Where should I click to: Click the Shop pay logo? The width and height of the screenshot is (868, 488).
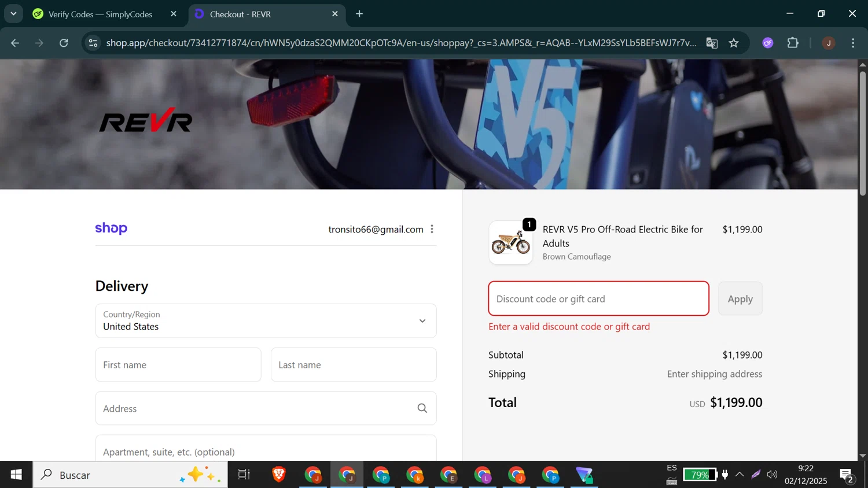[111, 228]
